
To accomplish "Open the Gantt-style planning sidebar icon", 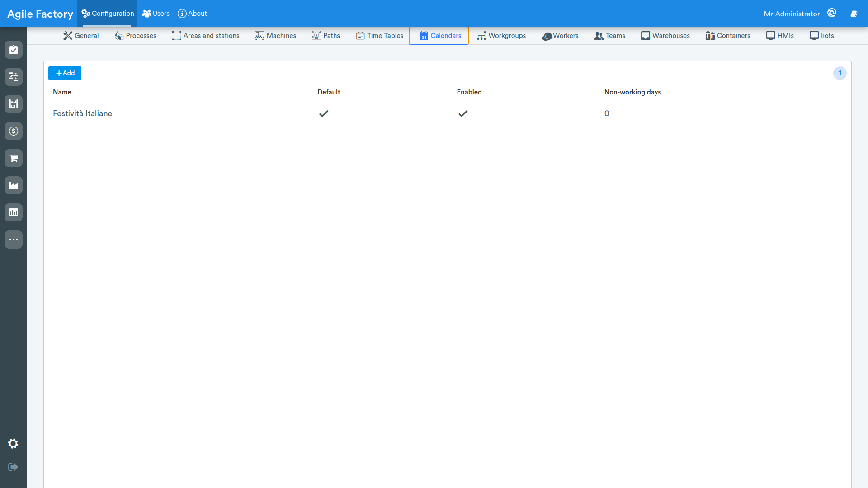I will click(x=14, y=77).
